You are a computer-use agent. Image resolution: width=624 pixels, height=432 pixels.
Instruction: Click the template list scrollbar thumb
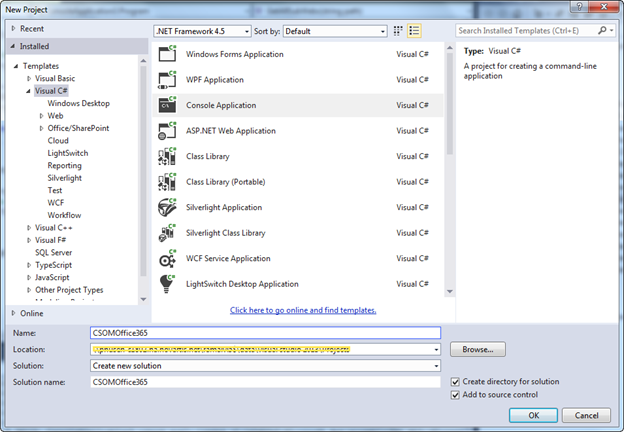tap(450, 103)
